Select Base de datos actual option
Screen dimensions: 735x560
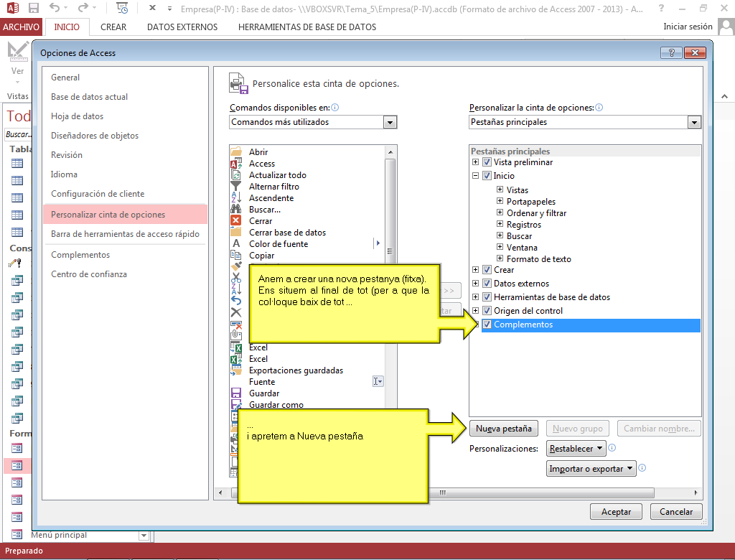pos(125,97)
